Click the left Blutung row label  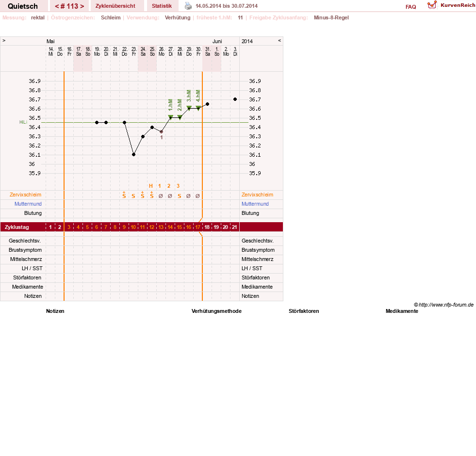point(33,213)
